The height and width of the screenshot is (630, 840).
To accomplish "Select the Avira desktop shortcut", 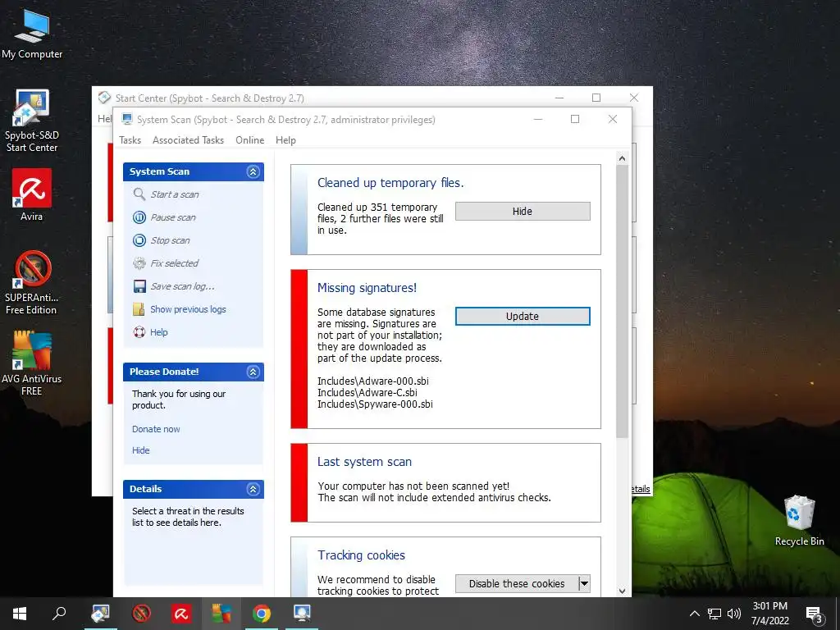I will pyautogui.click(x=32, y=195).
